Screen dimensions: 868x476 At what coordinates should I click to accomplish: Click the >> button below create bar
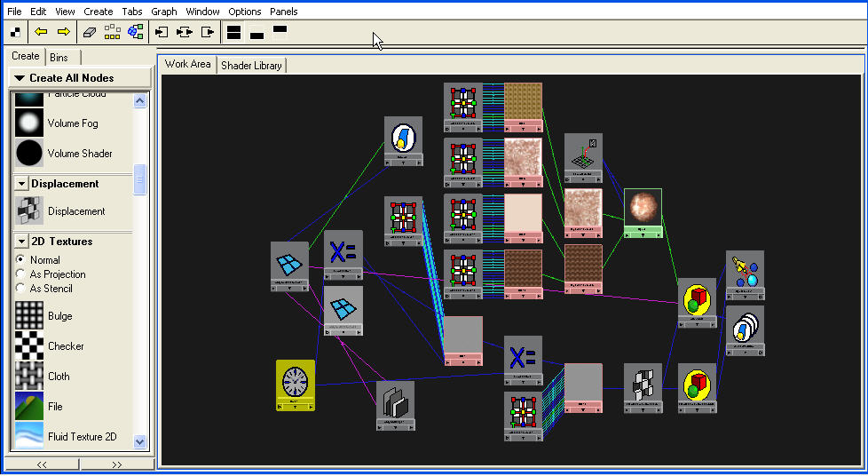click(x=117, y=464)
